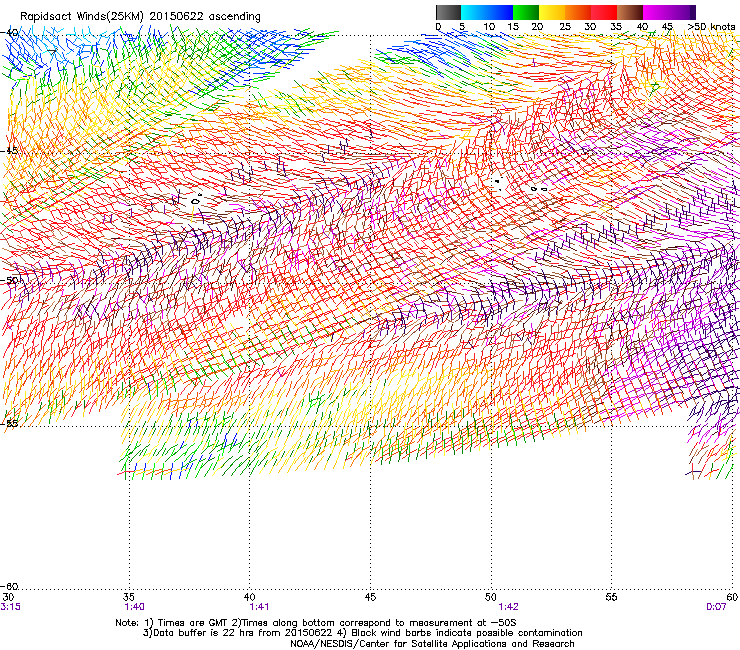The image size is (740, 650).
Task: Select the purple '1:40' pass time
Action: click(135, 607)
